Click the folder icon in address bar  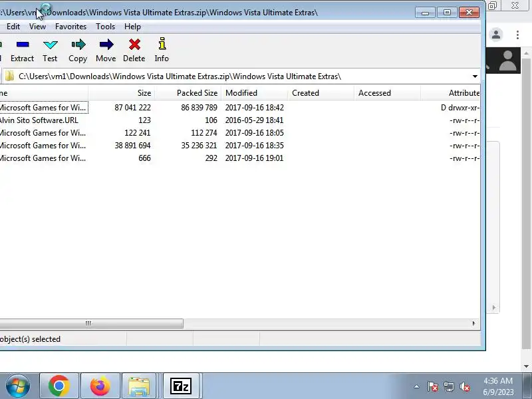pos(9,76)
